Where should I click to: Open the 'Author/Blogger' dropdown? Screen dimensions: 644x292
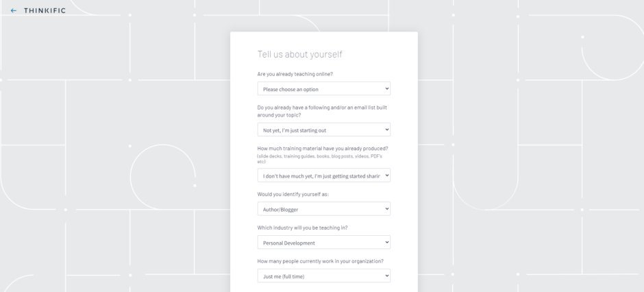tap(323, 209)
